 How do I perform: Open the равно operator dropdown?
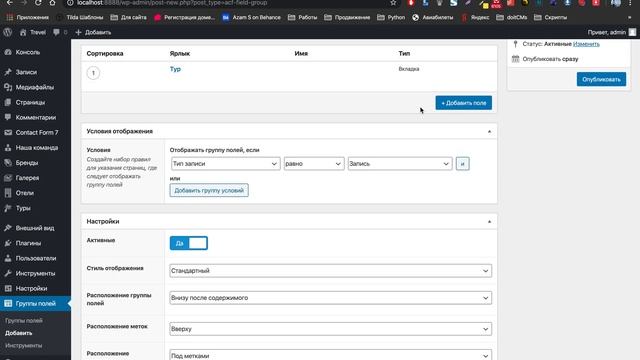pyautogui.click(x=313, y=164)
